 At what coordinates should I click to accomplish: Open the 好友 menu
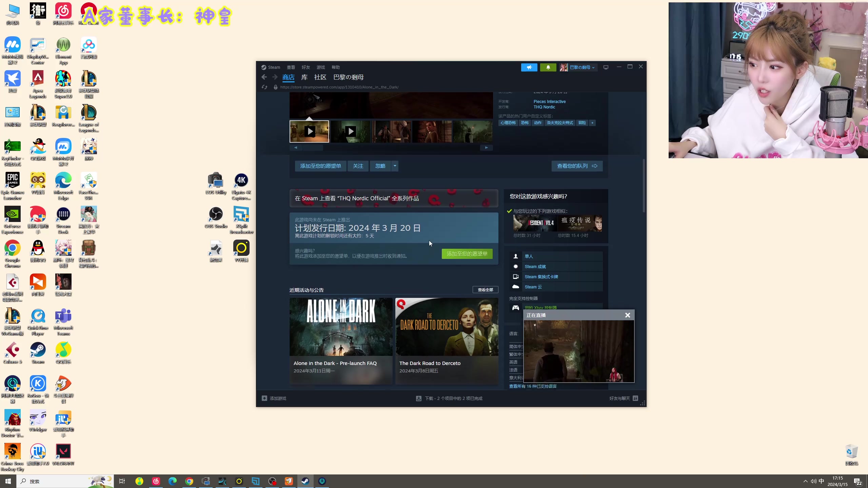click(306, 67)
